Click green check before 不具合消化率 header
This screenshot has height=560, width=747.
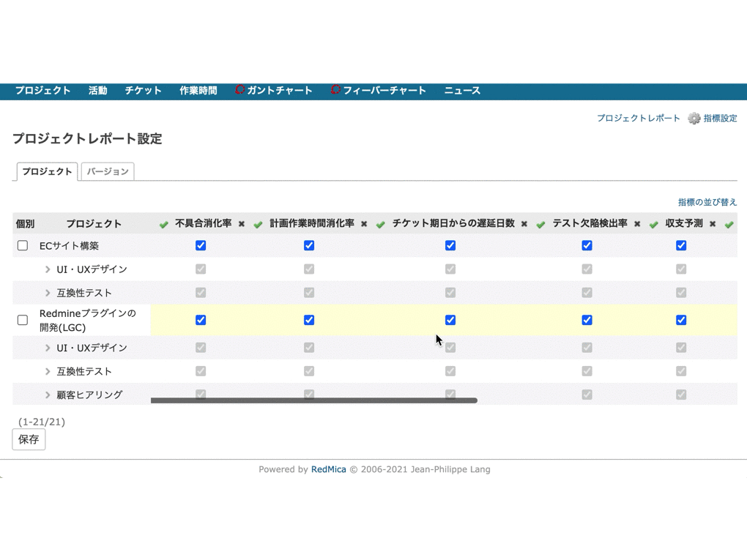pos(164,224)
